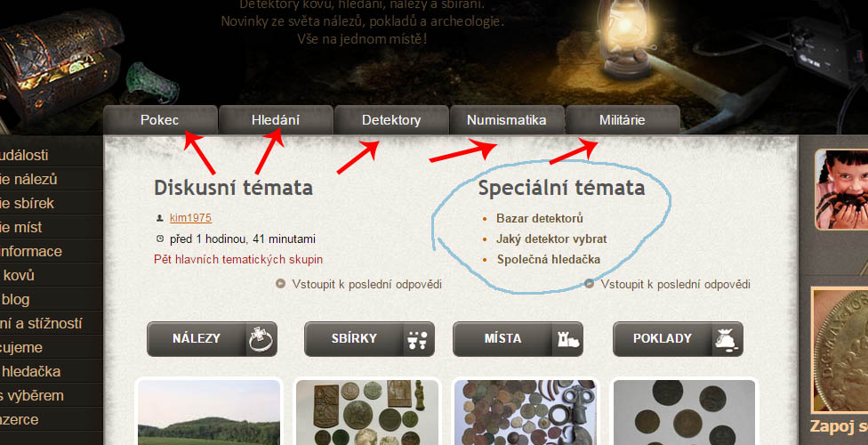Select the Detektory tab

[x=391, y=119]
